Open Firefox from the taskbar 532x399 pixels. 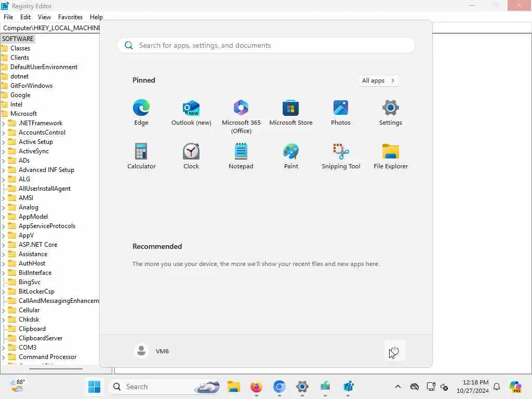click(256, 387)
